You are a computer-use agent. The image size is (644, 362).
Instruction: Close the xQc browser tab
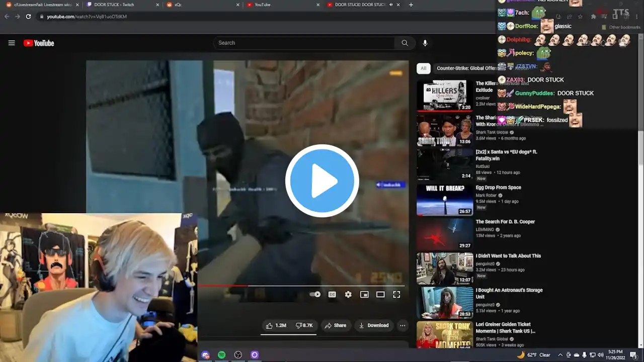click(237, 5)
